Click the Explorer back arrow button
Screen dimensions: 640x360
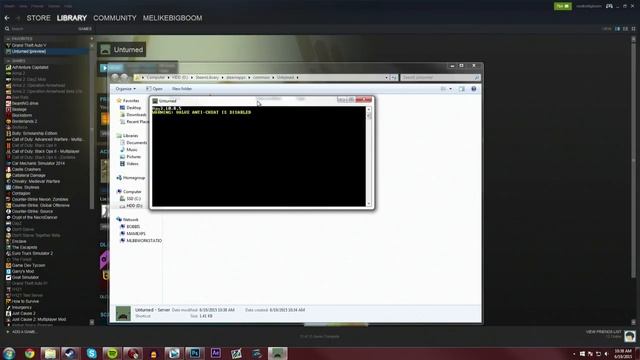click(115, 77)
